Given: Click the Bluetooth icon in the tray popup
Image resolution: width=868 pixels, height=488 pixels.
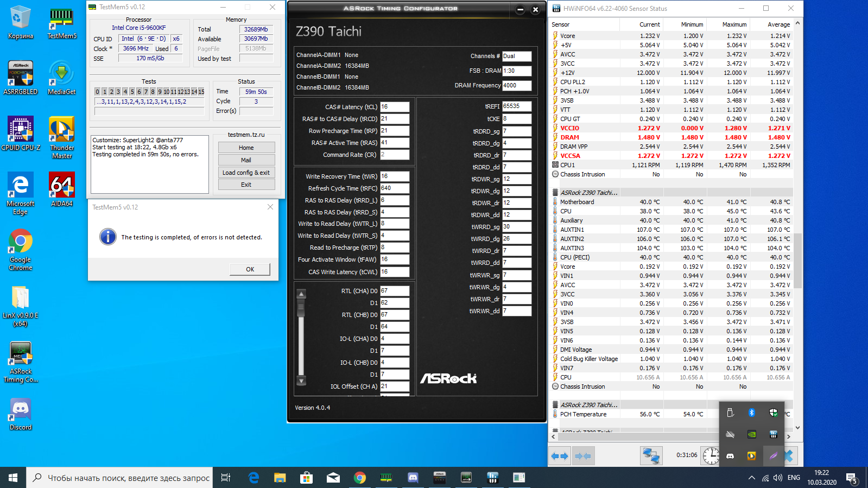Looking at the screenshot, I should pos(752,413).
